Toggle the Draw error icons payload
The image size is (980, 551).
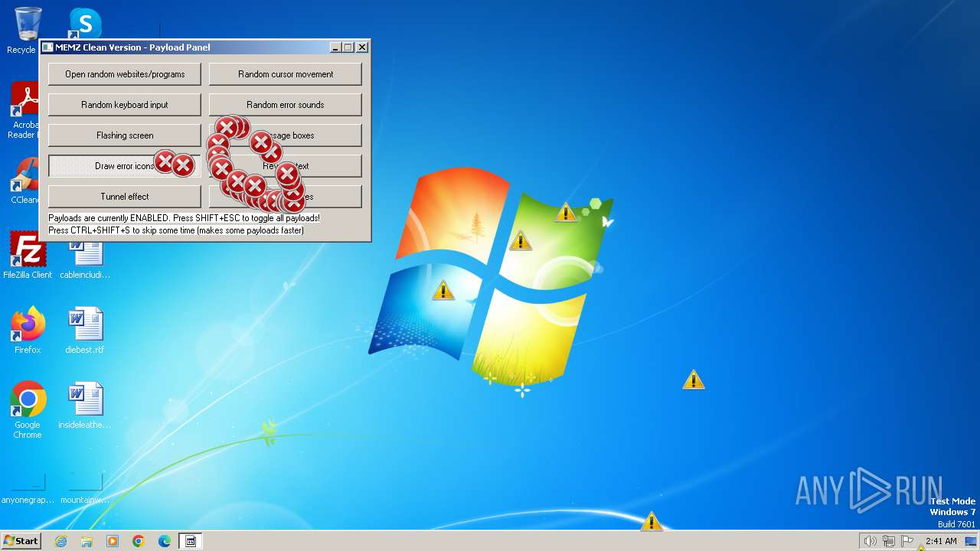pyautogui.click(x=125, y=166)
